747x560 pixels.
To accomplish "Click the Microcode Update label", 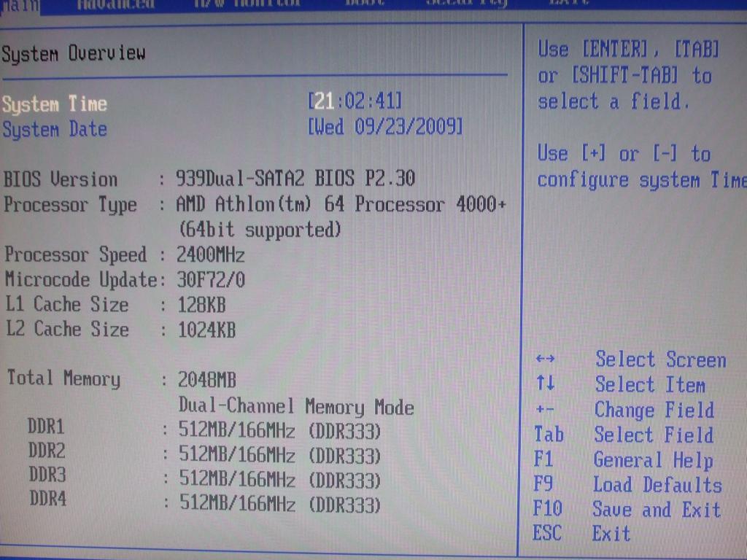I will (81, 279).
